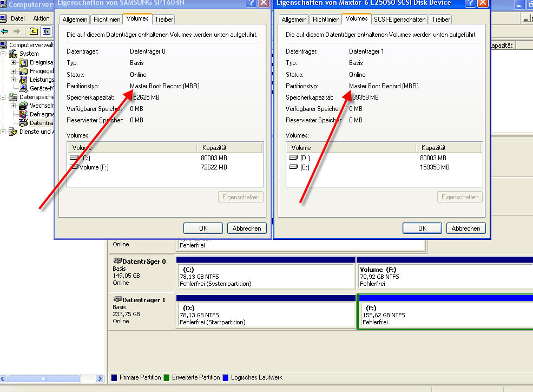Switch to Richtlinien tab in the Maxtor dialog
This screenshot has height=392, width=533.
pos(326,19)
